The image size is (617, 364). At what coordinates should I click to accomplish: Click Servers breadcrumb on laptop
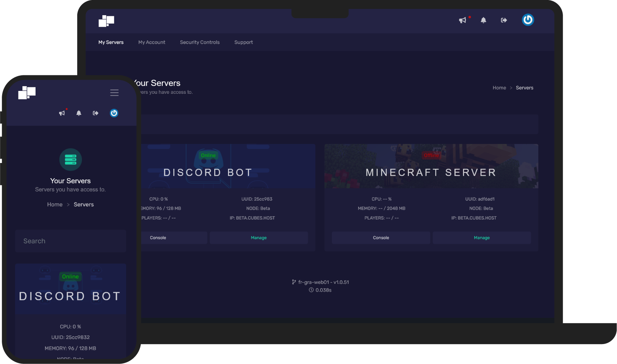coord(525,88)
